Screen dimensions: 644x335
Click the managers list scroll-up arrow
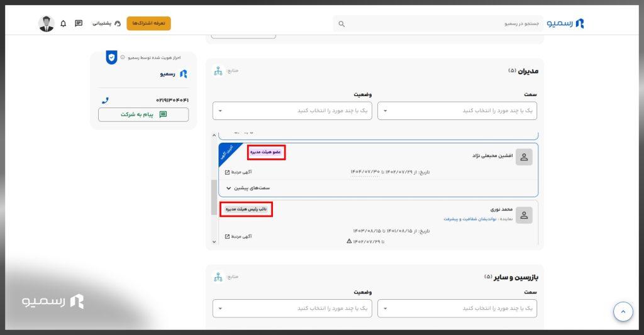[214, 135]
